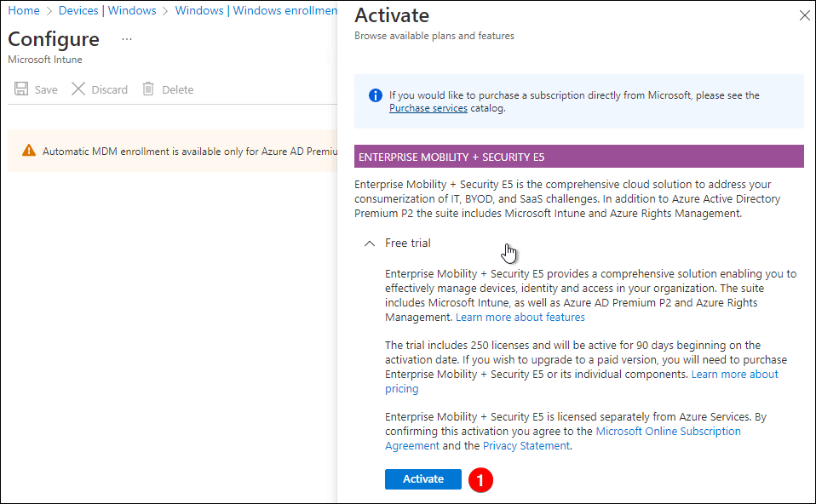The image size is (816, 504).
Task: Click the Delete trash can icon
Action: coord(148,89)
